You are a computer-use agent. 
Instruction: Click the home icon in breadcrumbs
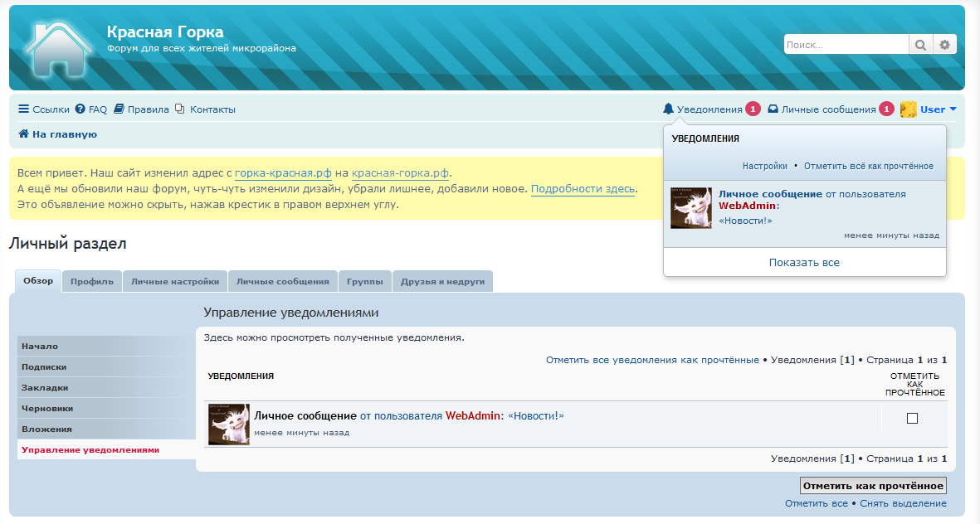(24, 134)
